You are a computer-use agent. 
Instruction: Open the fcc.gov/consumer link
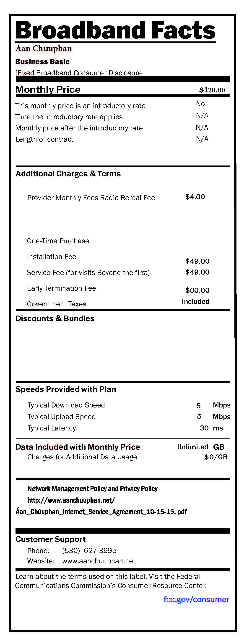click(x=196, y=599)
